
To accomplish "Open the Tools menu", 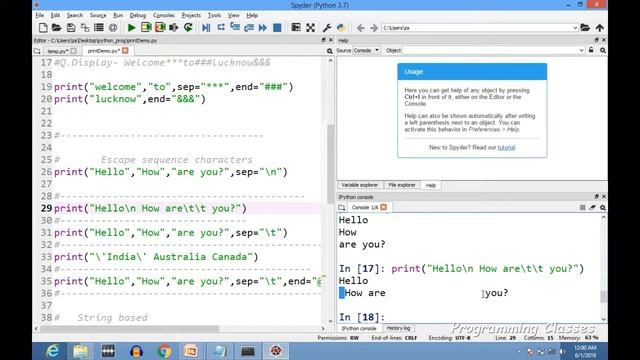I will point(214,15).
